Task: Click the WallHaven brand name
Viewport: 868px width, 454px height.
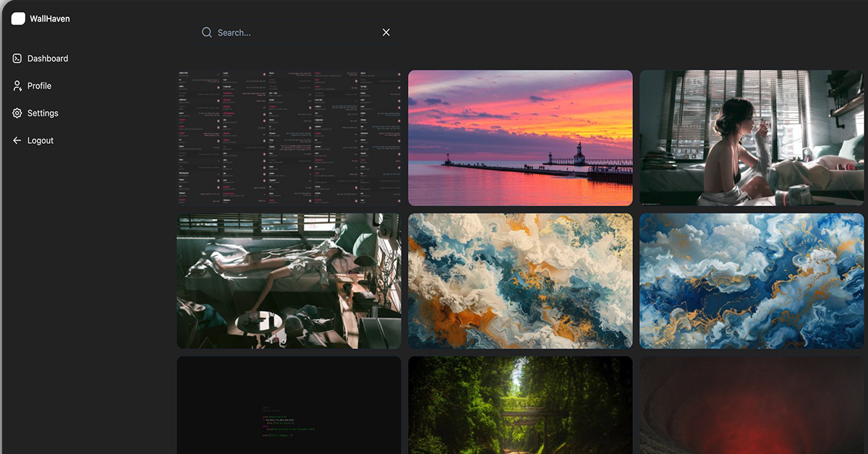Action: (50, 19)
